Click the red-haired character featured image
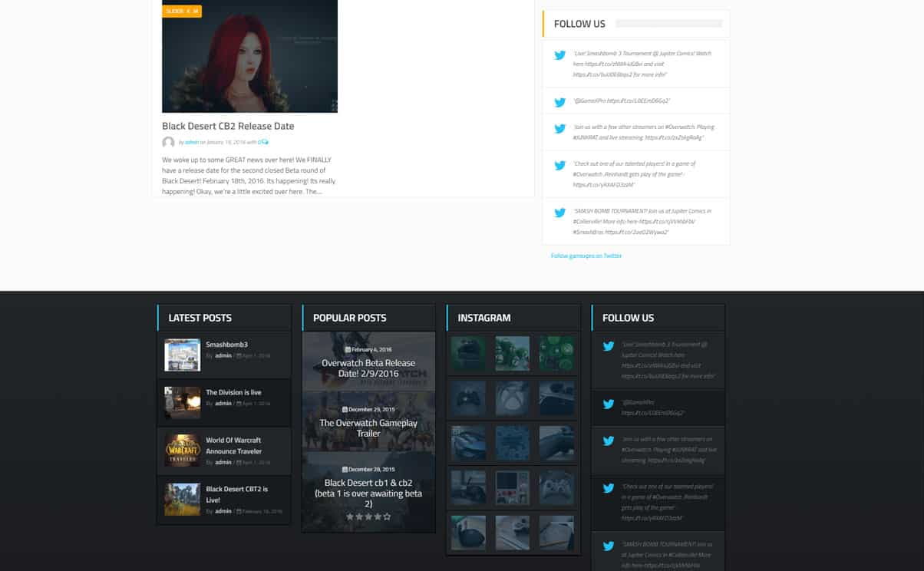The width and height of the screenshot is (924, 571). (249, 56)
